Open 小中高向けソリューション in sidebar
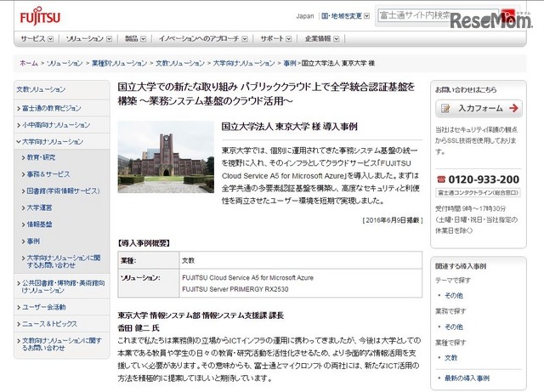This screenshot has height=392, width=544. [56, 125]
